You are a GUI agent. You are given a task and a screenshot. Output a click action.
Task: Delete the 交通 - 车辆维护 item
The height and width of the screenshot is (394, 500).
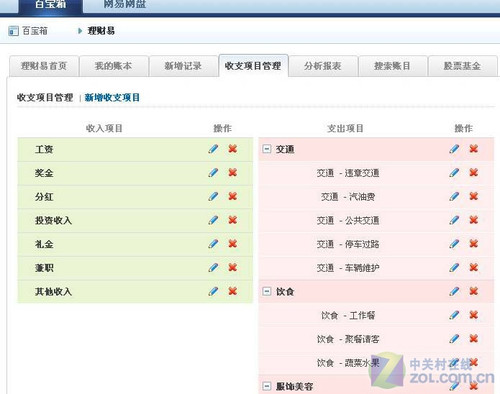point(474,267)
